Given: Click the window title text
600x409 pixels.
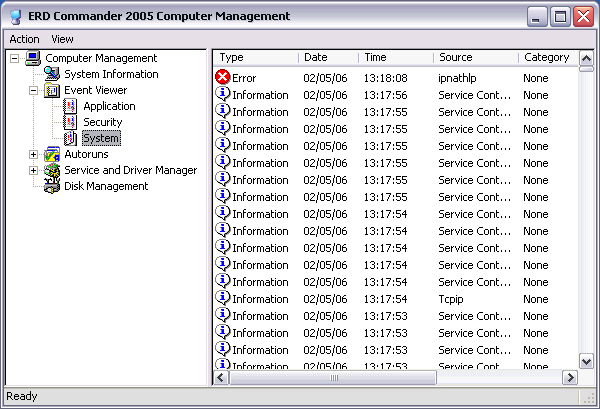Looking at the screenshot, I should point(159,16).
